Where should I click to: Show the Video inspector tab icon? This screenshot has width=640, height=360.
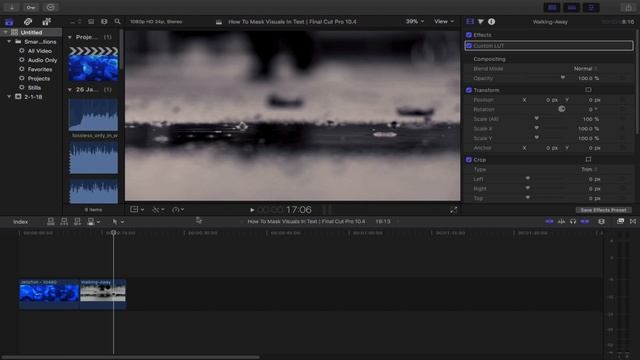470,22
